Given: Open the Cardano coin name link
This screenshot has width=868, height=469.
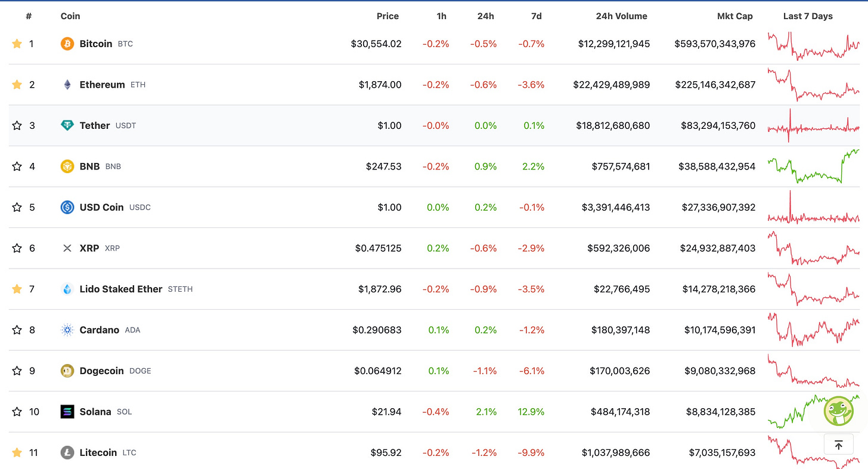Looking at the screenshot, I should click(x=100, y=330).
